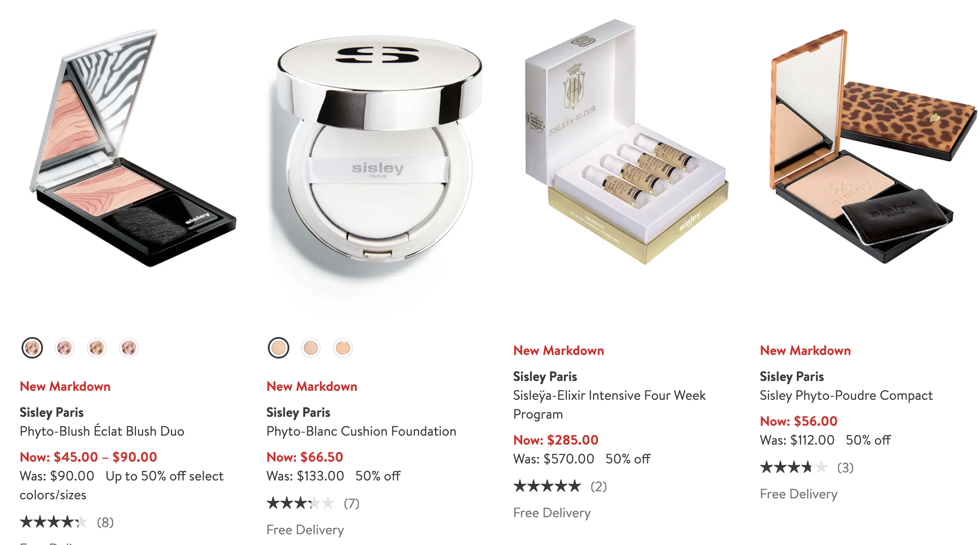Select the first blush duo color swatch

coord(32,348)
